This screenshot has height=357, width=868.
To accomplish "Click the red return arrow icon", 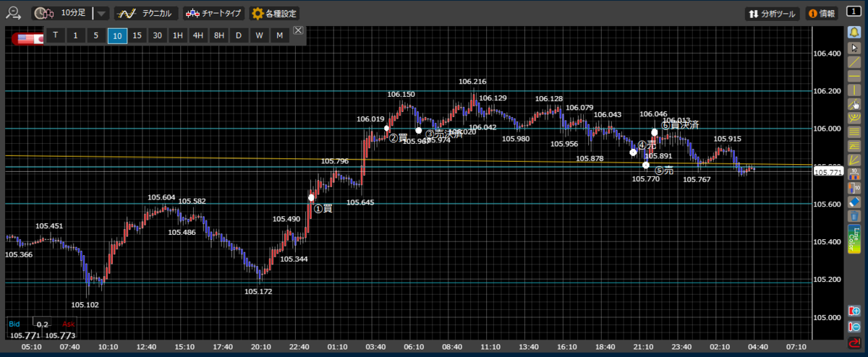I will pos(855,342).
